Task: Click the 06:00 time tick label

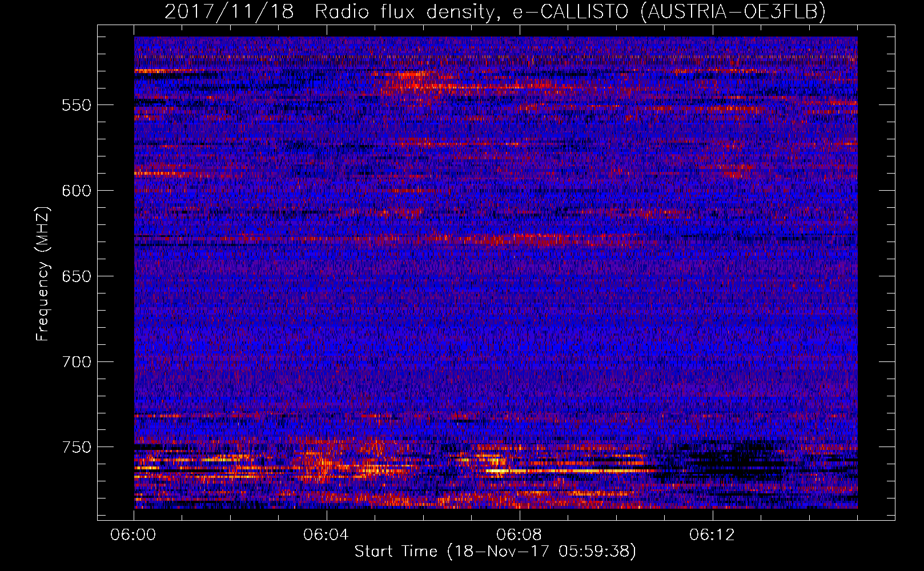Action: pyautogui.click(x=134, y=534)
